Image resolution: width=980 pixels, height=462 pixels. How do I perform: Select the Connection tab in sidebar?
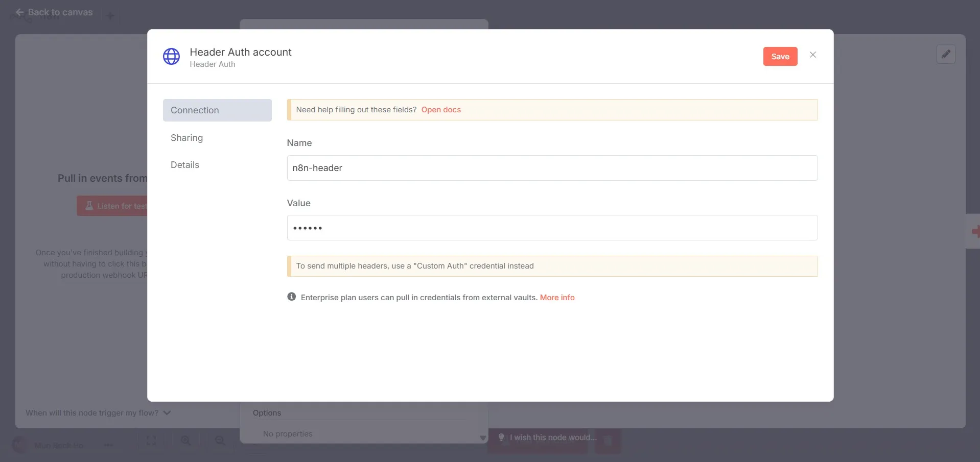(x=217, y=110)
